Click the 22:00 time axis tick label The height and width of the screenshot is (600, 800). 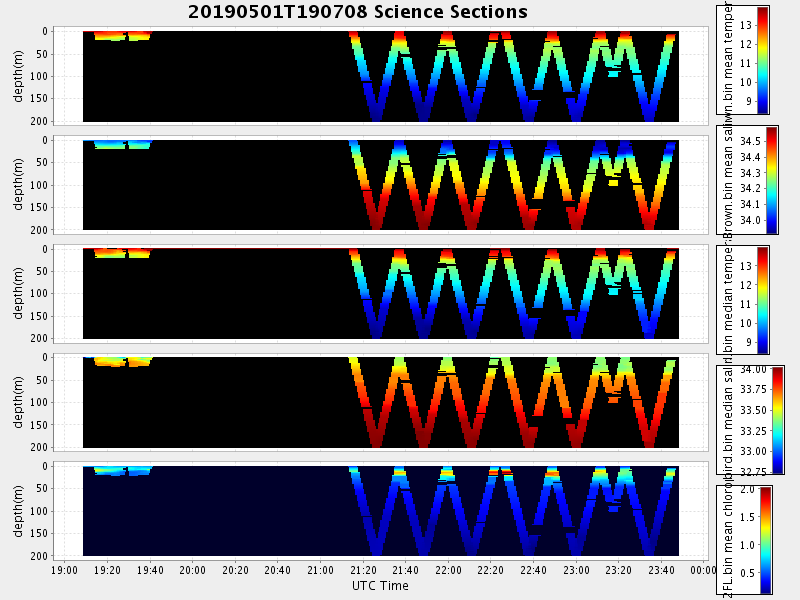(x=448, y=570)
